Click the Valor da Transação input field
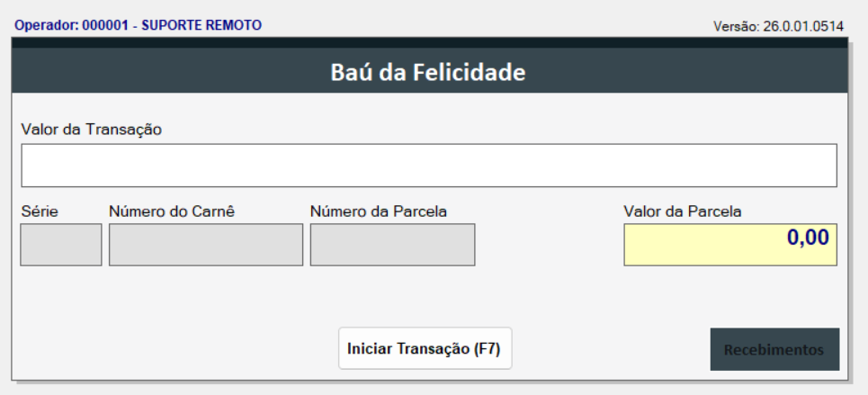The width and height of the screenshot is (868, 395). [x=429, y=165]
